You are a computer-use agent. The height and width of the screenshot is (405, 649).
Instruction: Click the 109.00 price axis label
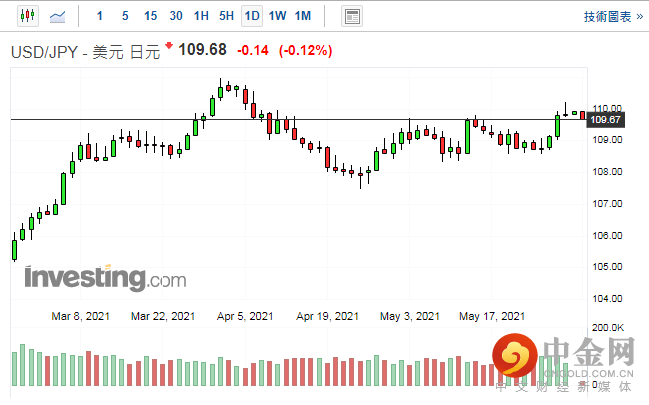click(607, 140)
